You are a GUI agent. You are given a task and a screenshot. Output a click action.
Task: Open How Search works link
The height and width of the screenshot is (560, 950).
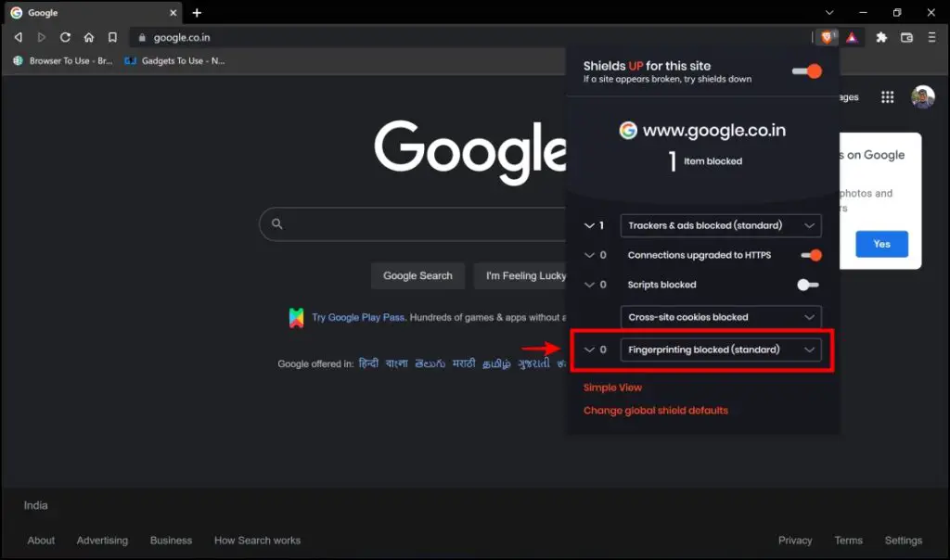click(x=257, y=541)
